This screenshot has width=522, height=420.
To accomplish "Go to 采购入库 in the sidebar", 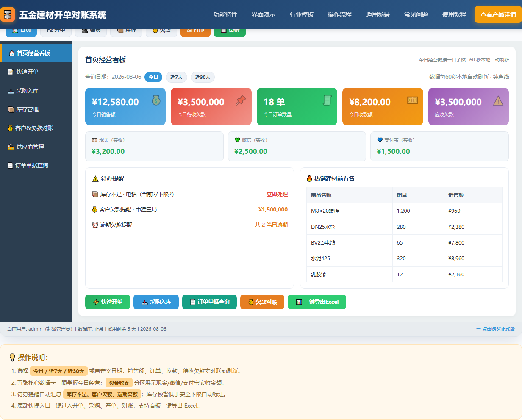I will (36, 91).
